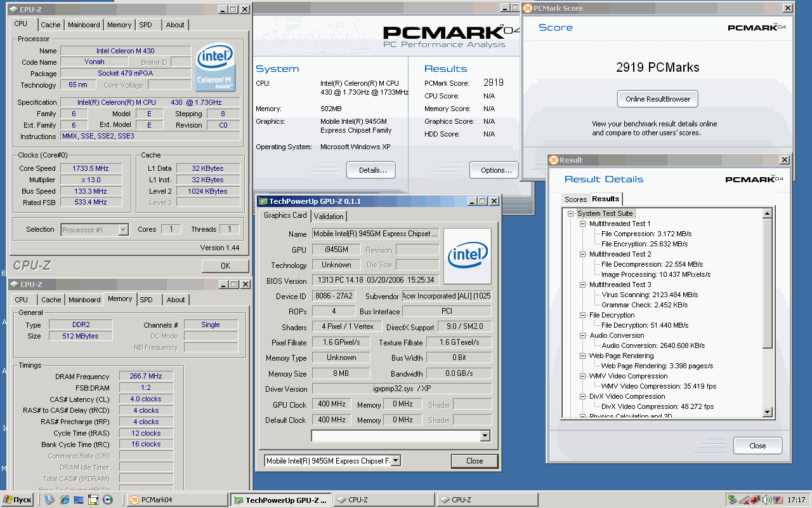Open the Пуск start menu
The width and height of the screenshot is (812, 508).
pyautogui.click(x=18, y=500)
